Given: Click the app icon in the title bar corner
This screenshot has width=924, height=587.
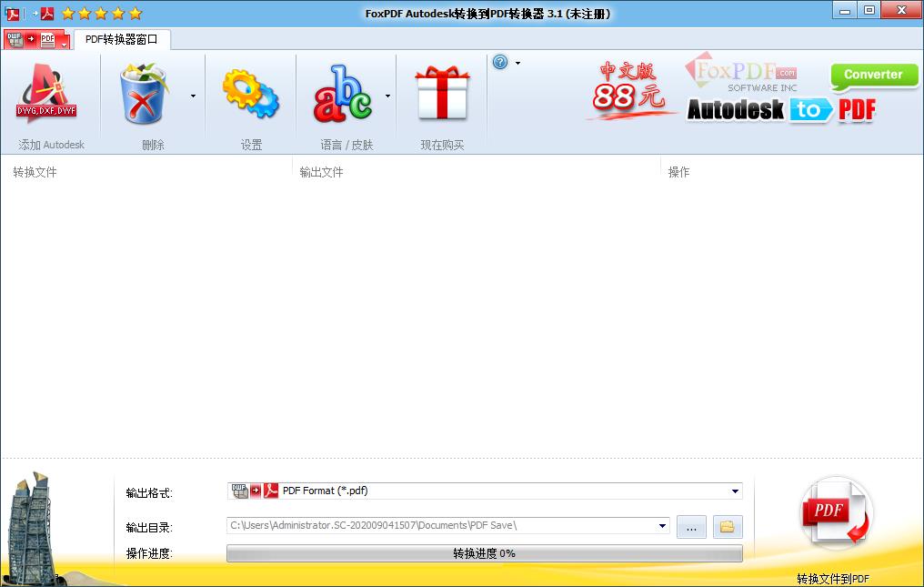Looking at the screenshot, I should [12, 13].
